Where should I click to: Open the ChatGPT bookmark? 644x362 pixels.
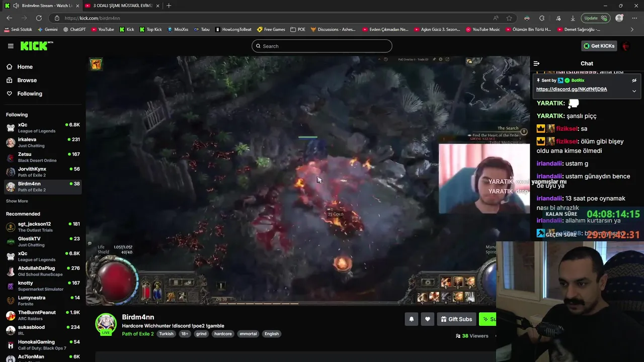pyautogui.click(x=74, y=30)
